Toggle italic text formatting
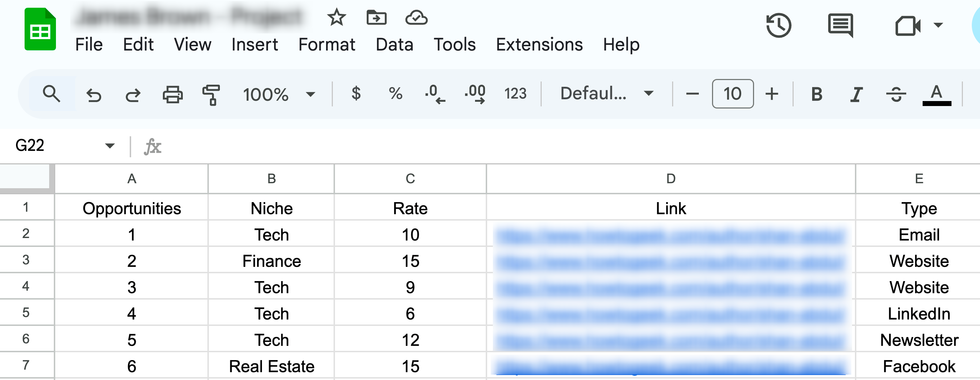The width and height of the screenshot is (980, 380). click(x=856, y=94)
